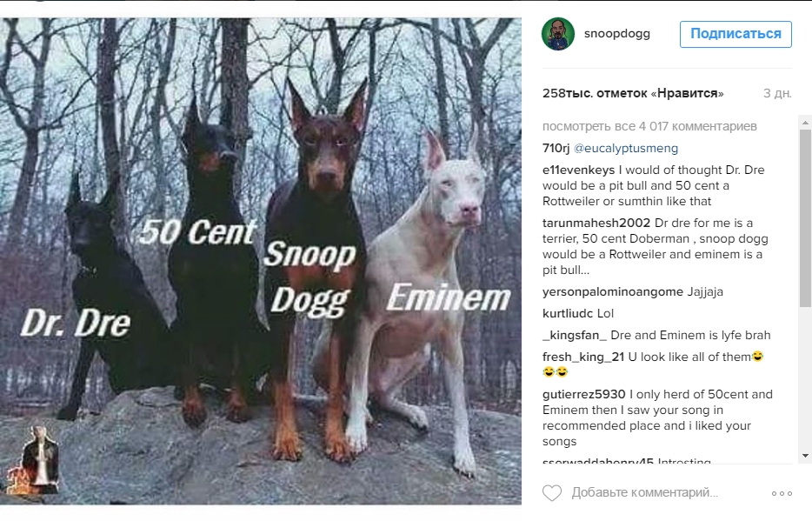Open the gutierrez5930 profile link
812x521 pixels.
point(583,394)
